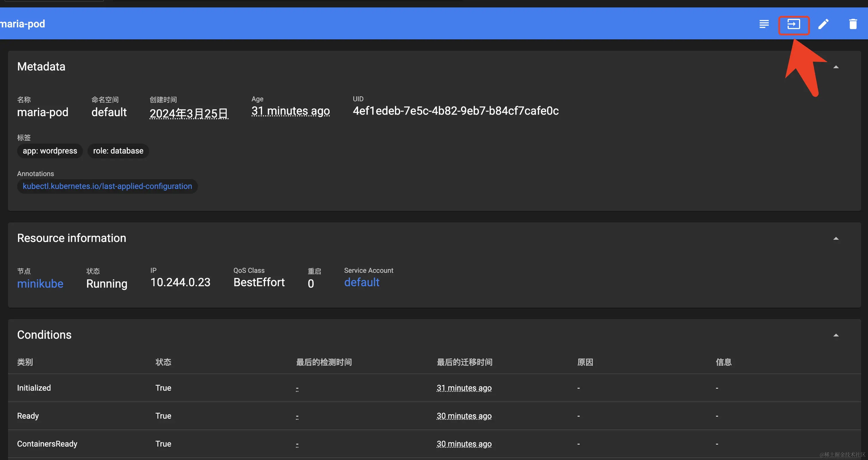Click the 最后的迁移时间 column header
The height and width of the screenshot is (460, 868).
[464, 362]
